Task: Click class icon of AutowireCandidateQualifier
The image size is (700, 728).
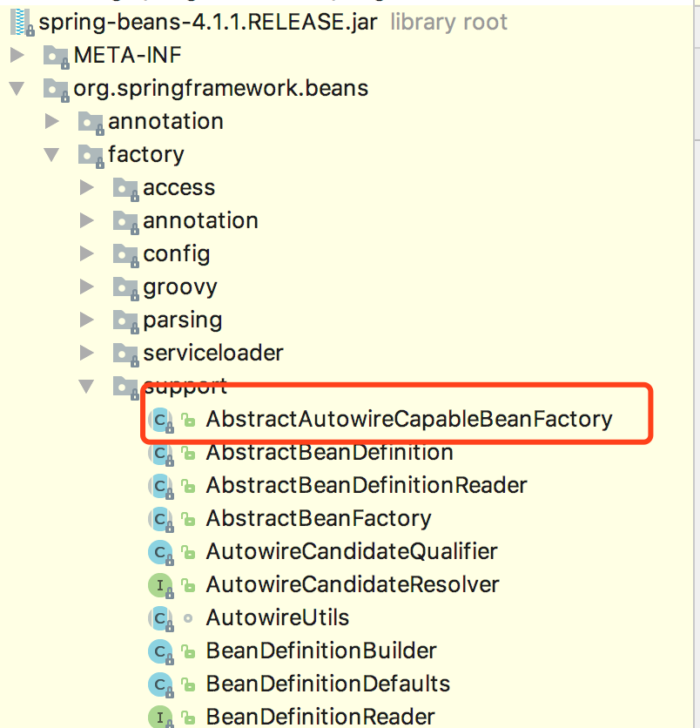Action: point(160,552)
